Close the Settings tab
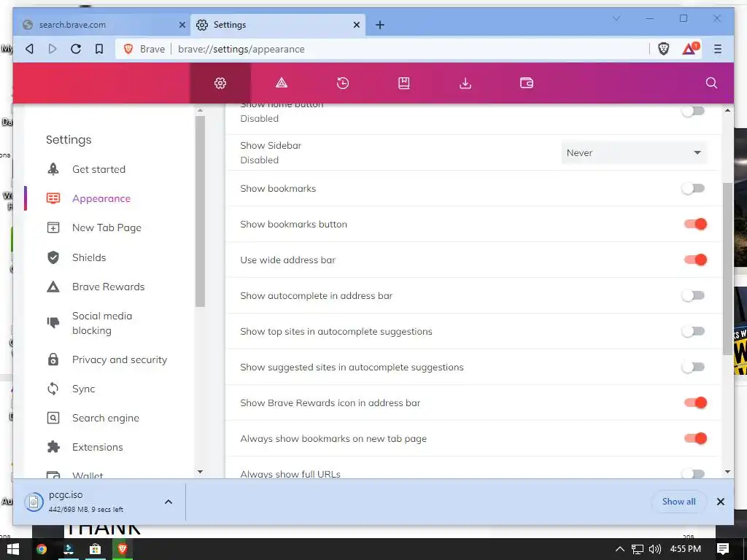Viewport: 747px width, 560px height. click(x=356, y=25)
